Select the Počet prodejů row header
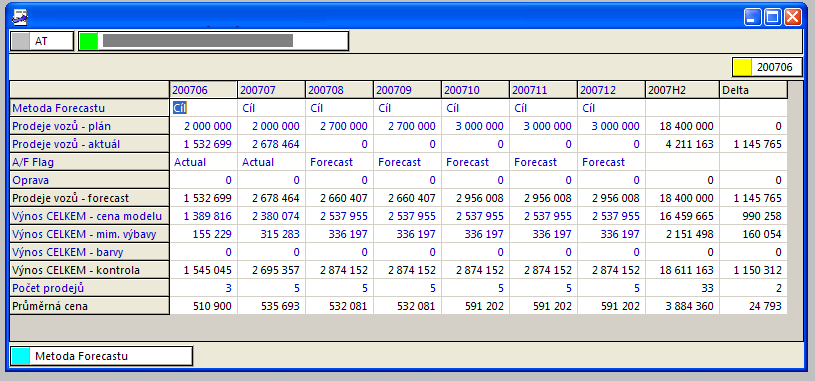The image size is (815, 381). click(90, 288)
